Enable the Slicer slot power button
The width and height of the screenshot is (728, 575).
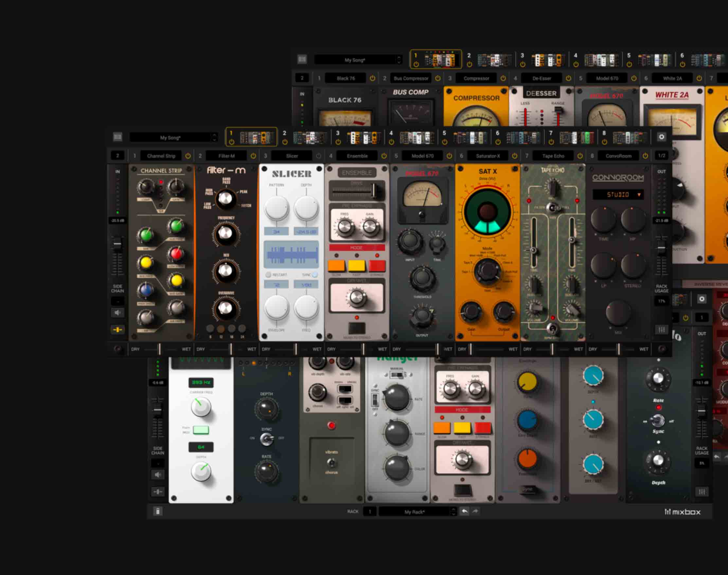(318, 156)
